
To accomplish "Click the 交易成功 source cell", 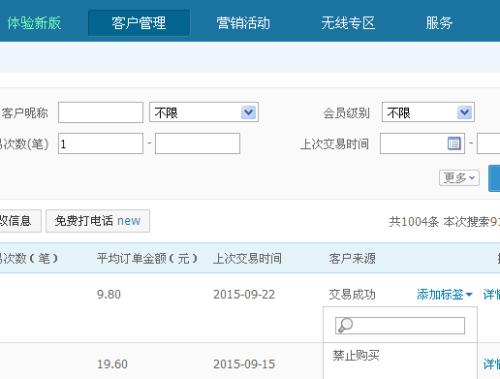I will [x=352, y=295].
